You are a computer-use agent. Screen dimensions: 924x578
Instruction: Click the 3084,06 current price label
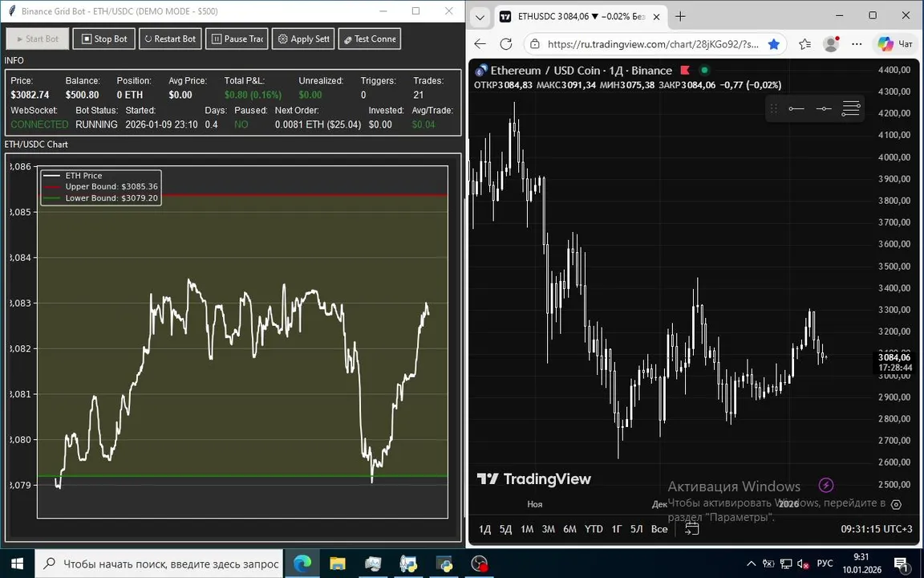point(894,357)
